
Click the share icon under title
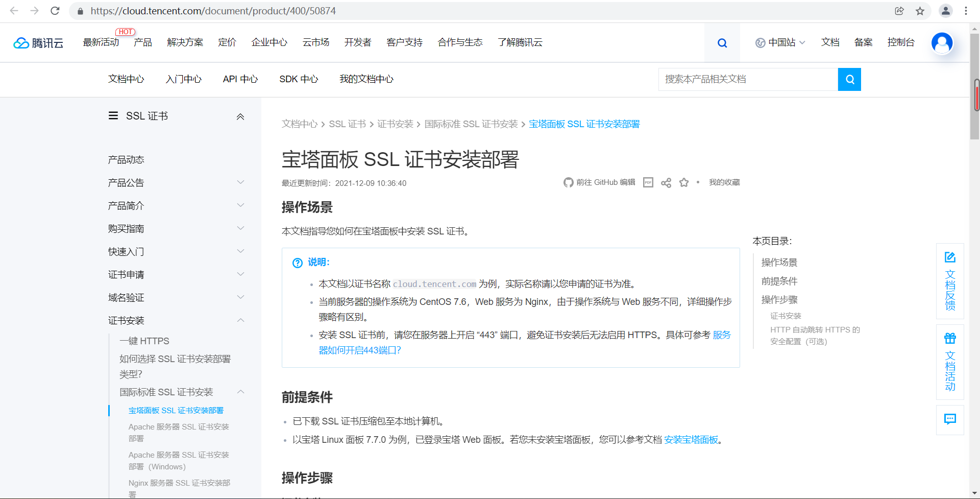tap(666, 182)
